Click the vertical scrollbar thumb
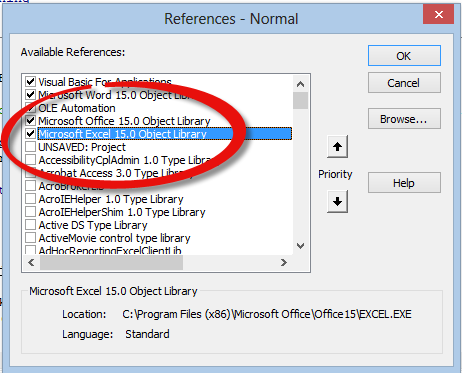 [x=300, y=100]
